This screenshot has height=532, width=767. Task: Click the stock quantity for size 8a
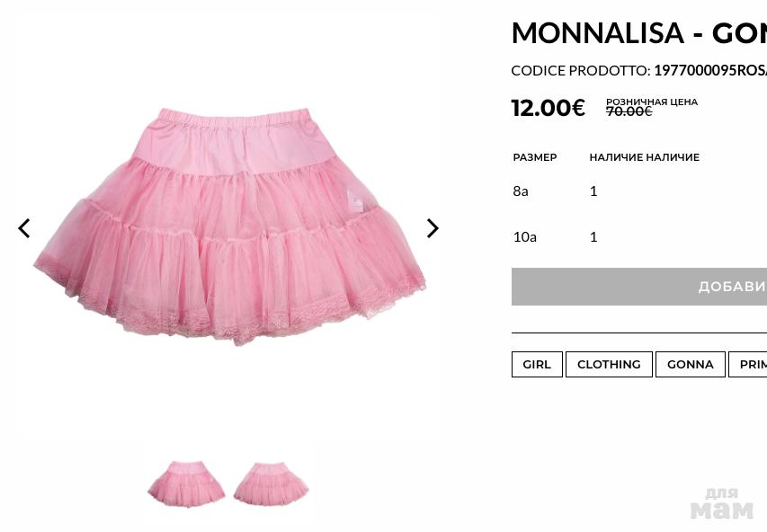(593, 191)
